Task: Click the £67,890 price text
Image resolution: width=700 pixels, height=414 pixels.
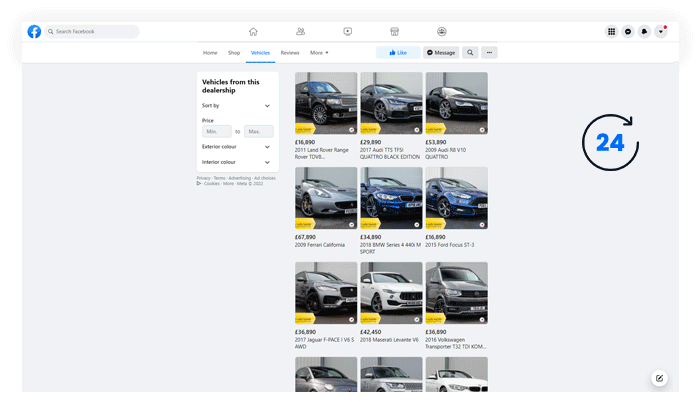Action: [305, 237]
